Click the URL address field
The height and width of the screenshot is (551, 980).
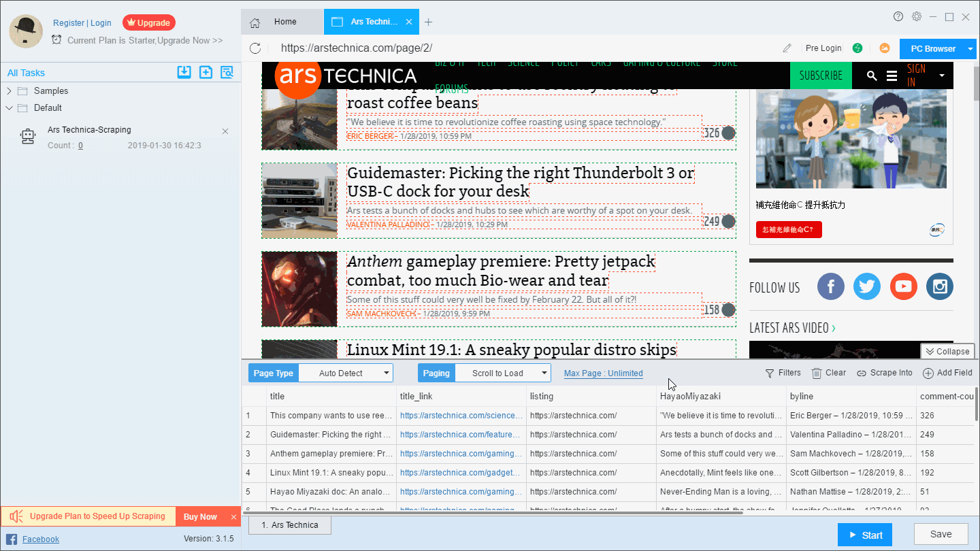coord(524,48)
